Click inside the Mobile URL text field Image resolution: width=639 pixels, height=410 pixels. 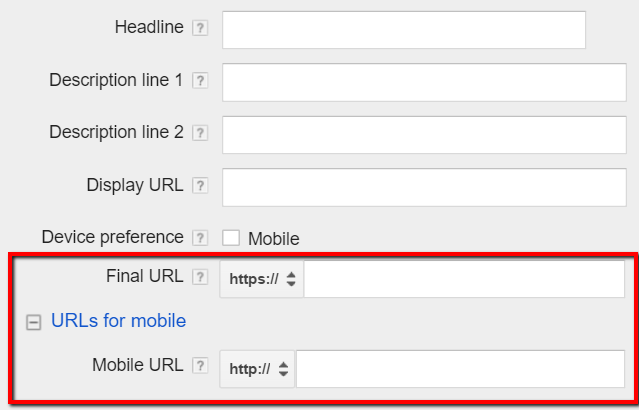tap(461, 369)
